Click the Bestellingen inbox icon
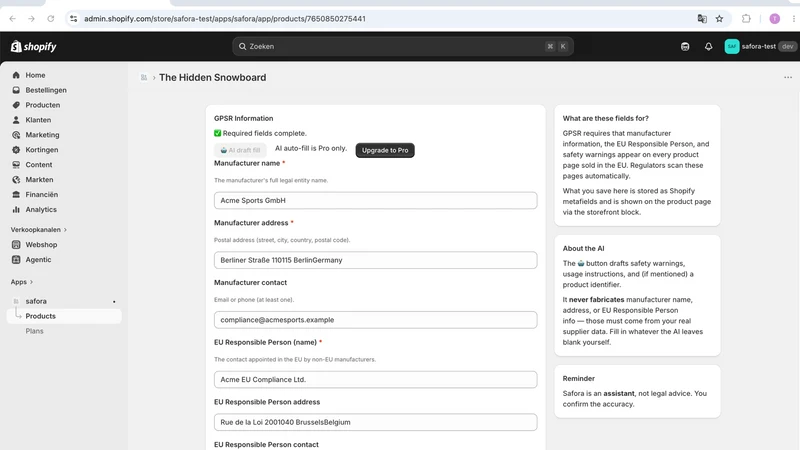This screenshot has width=800, height=450. 16,90
